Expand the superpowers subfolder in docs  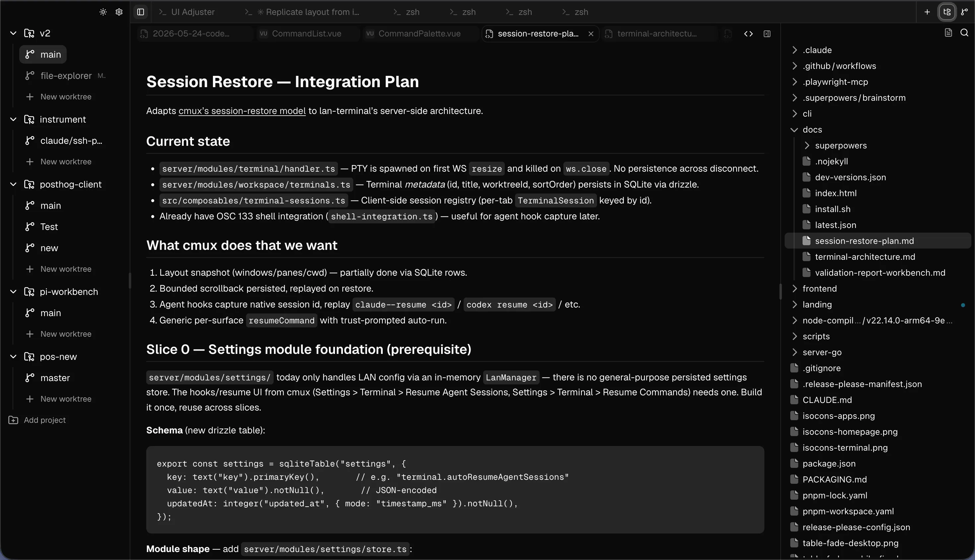pos(807,145)
